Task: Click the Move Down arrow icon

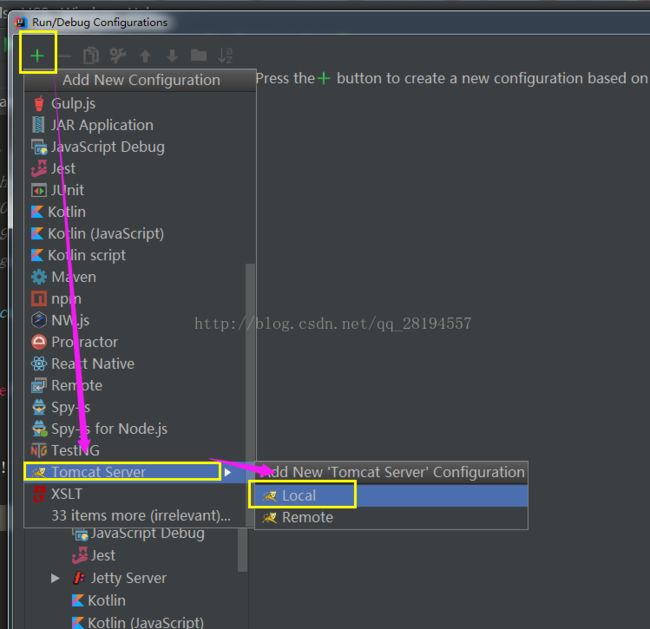Action: click(x=172, y=56)
